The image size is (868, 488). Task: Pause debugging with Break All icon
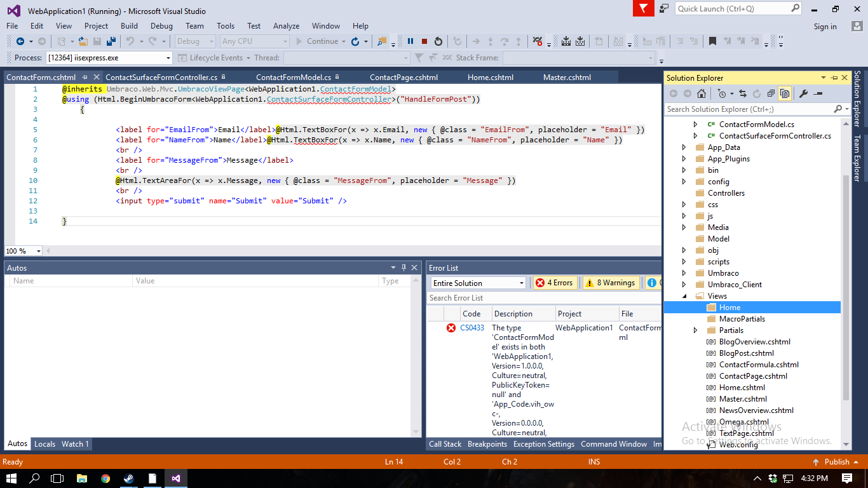410,41
